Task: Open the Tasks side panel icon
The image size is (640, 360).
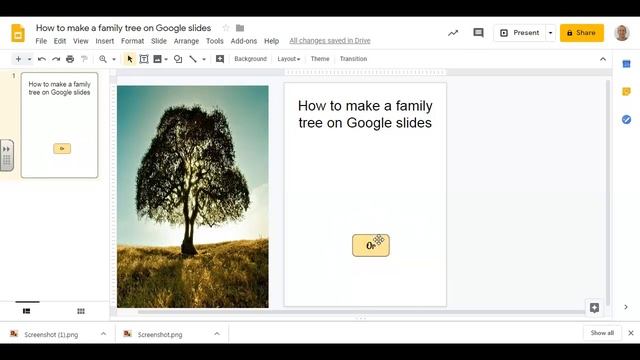Action: pos(626,119)
